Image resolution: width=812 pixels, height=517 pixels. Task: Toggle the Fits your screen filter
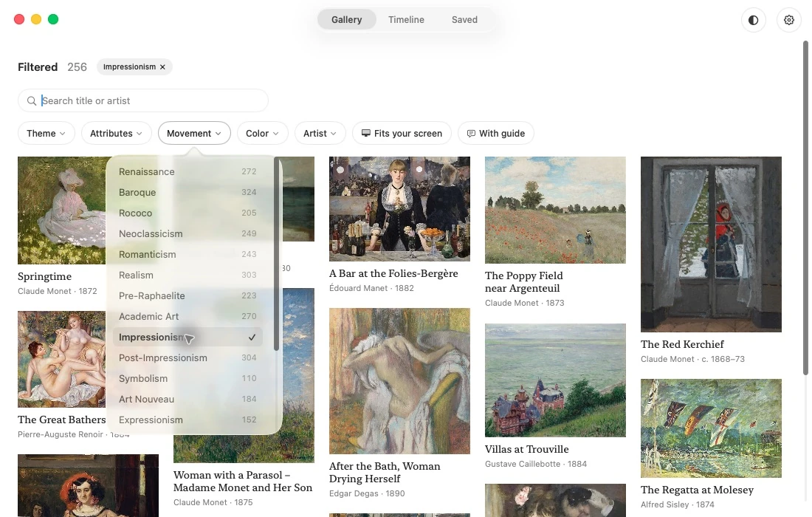(402, 133)
